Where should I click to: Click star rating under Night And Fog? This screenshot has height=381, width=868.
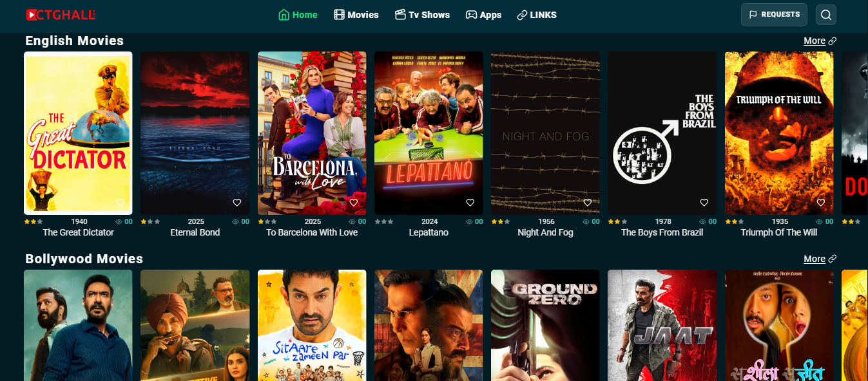coord(501,221)
